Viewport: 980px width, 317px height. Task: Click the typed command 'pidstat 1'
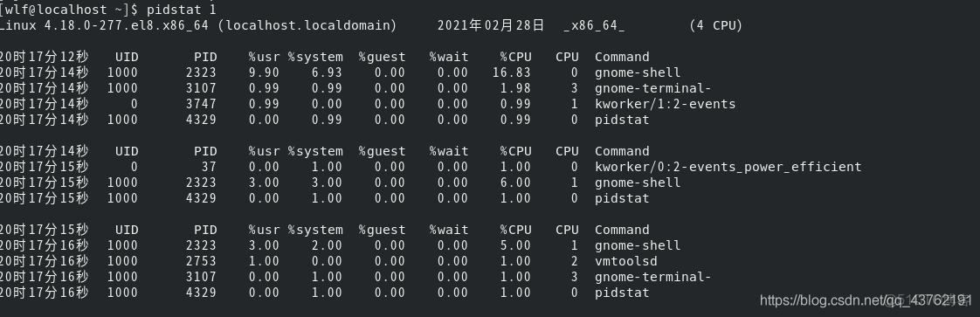coord(182,10)
